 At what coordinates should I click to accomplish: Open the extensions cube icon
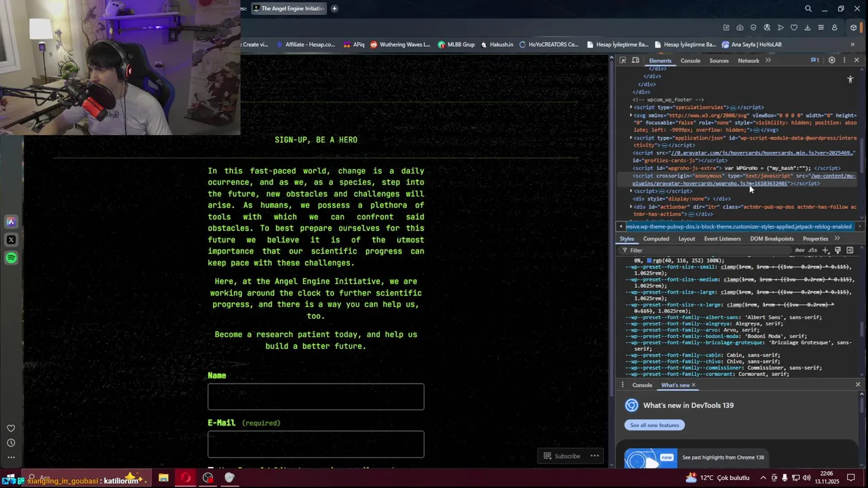(854, 28)
